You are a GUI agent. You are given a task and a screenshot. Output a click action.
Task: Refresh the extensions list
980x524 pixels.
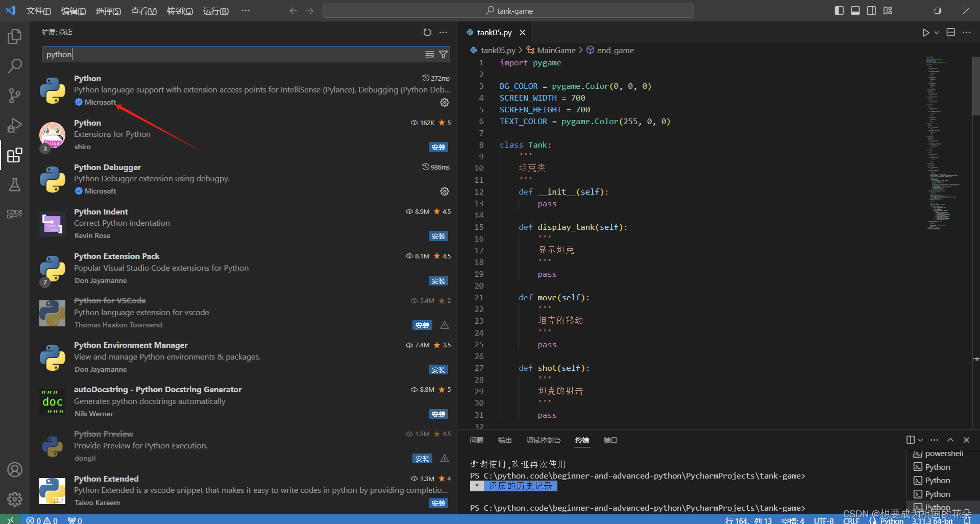(427, 32)
